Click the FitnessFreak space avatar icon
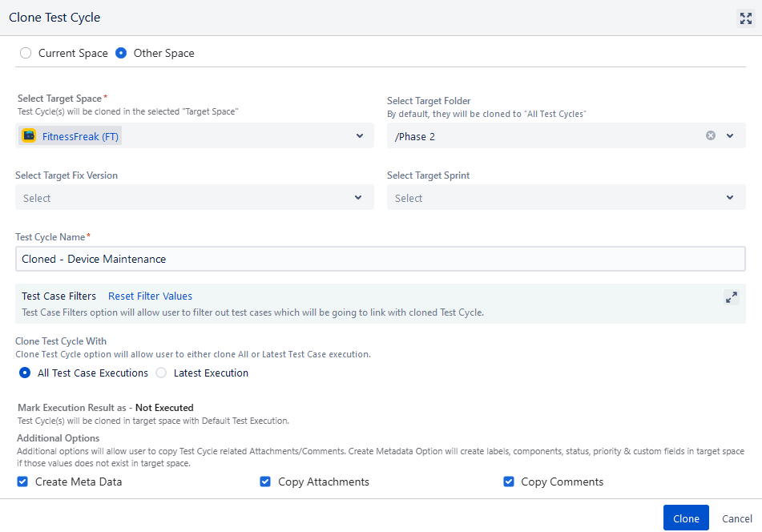Screen dimensions: 762x532 pos(29,135)
